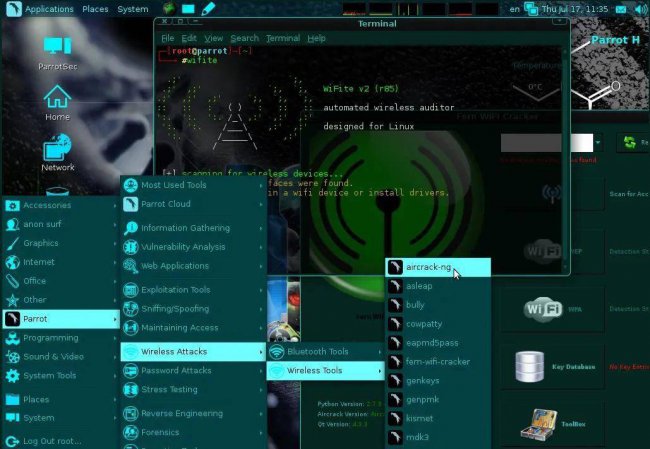The width and height of the screenshot is (650, 449).
Task: Click the System Tools gear icon
Action: click(x=12, y=376)
